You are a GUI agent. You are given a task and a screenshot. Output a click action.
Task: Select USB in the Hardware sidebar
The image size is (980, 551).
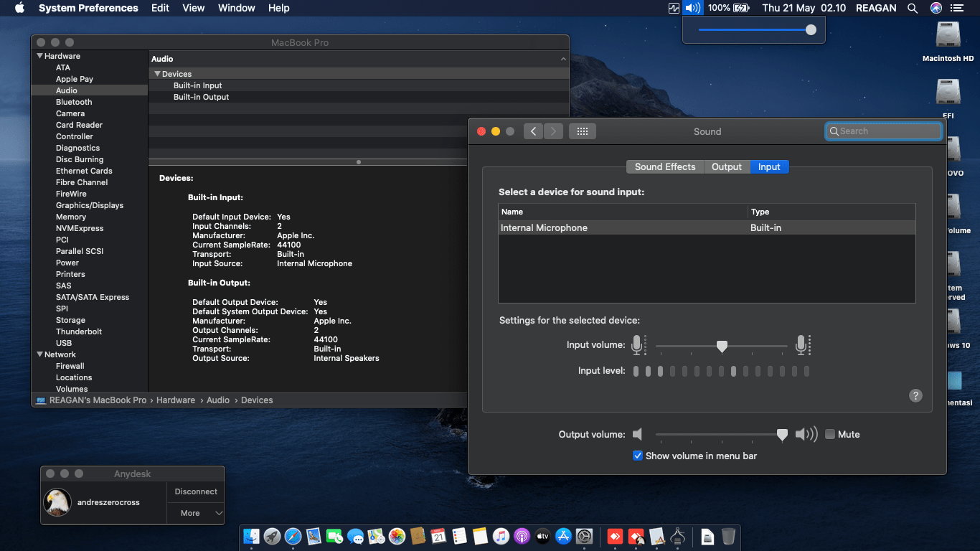[64, 343]
